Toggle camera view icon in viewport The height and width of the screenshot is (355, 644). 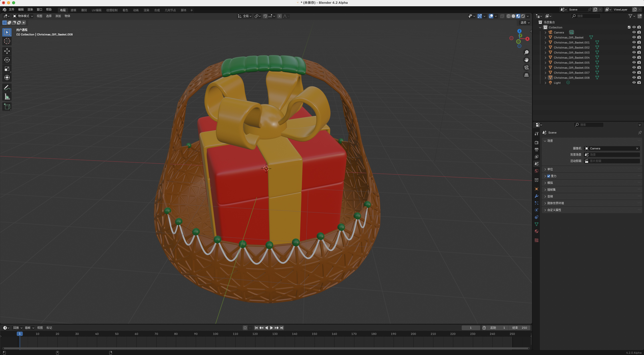(x=526, y=67)
